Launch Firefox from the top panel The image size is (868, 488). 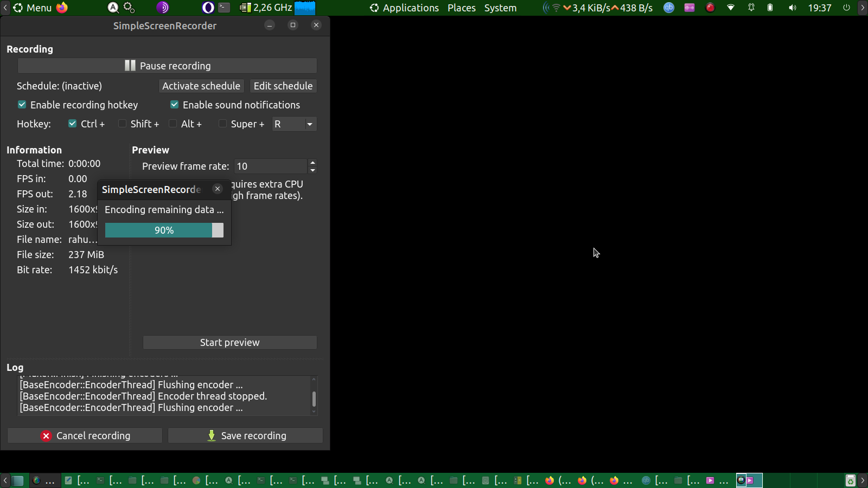tap(62, 8)
